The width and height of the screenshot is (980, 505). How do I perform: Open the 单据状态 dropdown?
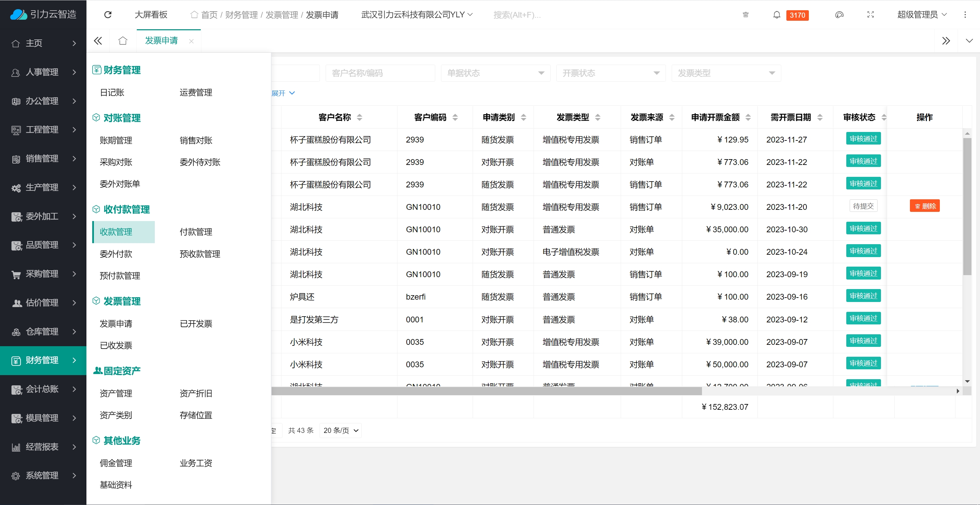pyautogui.click(x=495, y=73)
